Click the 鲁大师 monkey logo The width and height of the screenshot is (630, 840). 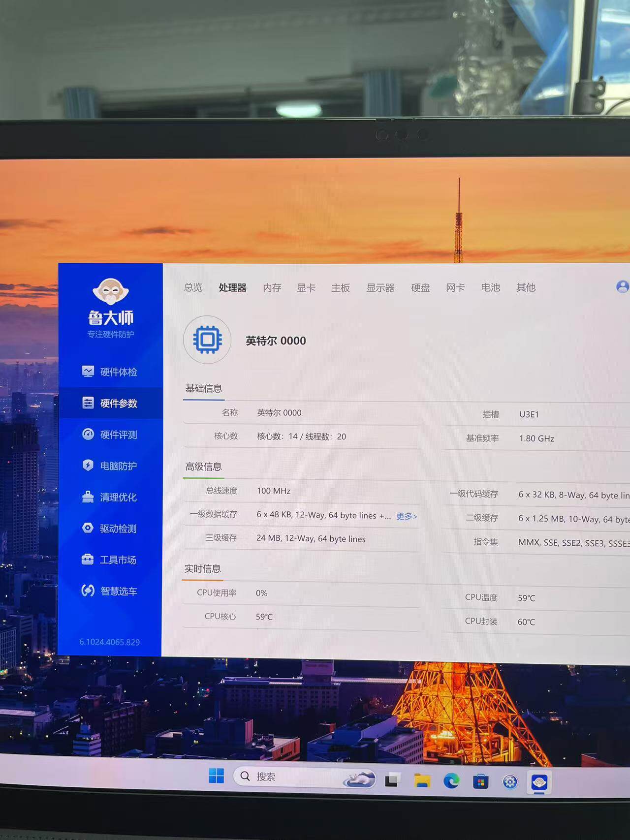[111, 292]
